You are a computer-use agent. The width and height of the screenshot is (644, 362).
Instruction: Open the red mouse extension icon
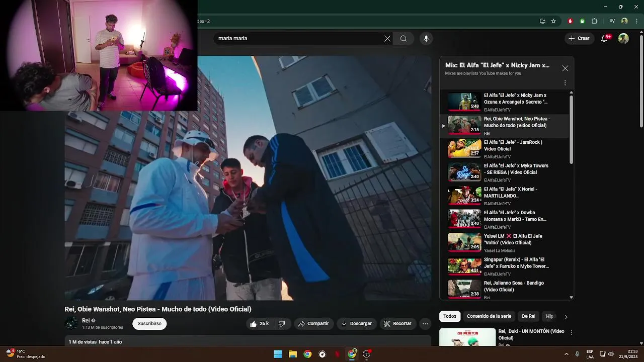tap(570, 21)
